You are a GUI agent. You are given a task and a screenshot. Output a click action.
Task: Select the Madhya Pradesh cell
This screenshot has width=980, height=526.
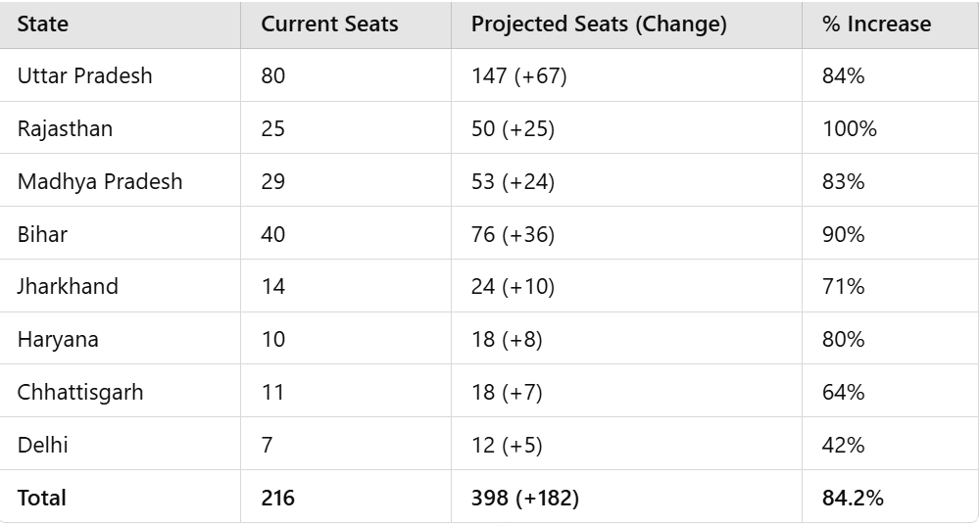[100, 181]
